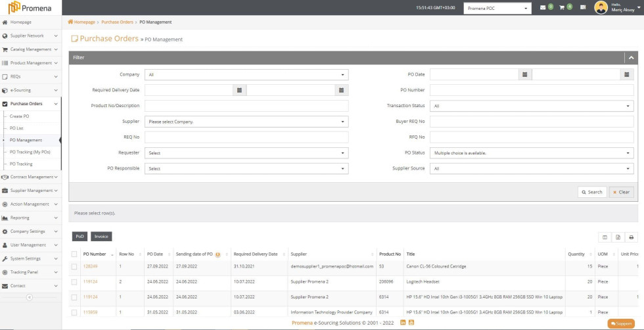This screenshot has height=330, width=644.
Task: Click the export file icon above table
Action: (618, 237)
